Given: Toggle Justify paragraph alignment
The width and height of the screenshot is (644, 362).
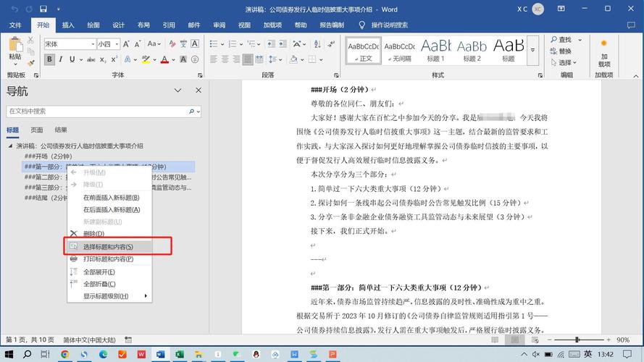Looking at the screenshot, I should tap(248, 60).
